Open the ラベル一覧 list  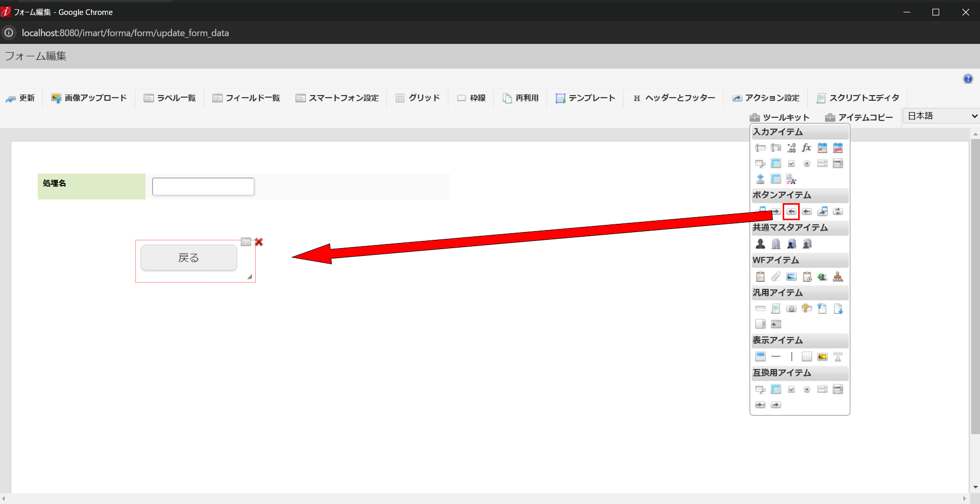pyautogui.click(x=170, y=98)
